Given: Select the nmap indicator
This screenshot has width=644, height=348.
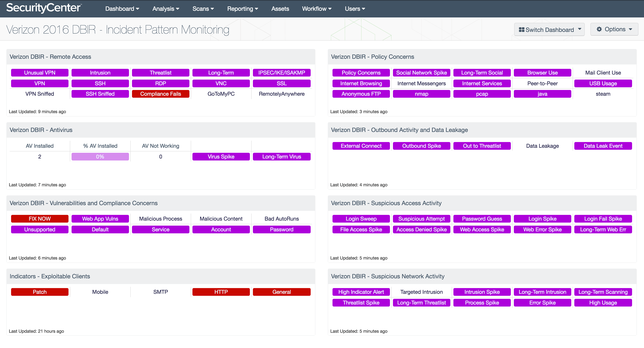Looking at the screenshot, I should (x=422, y=94).
